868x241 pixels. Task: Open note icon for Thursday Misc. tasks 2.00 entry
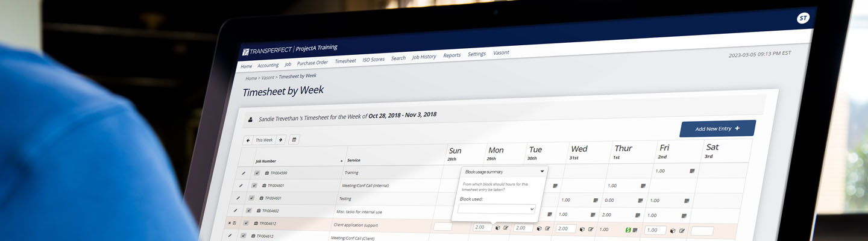[637, 214]
